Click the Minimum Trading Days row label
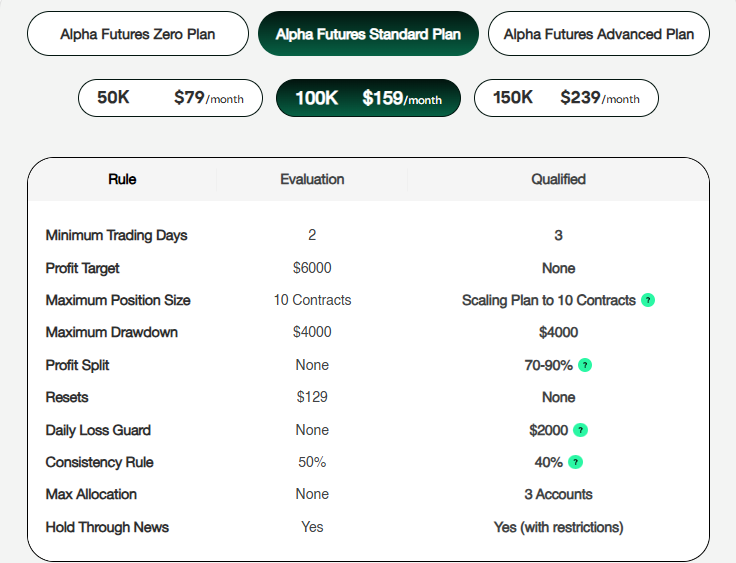The width and height of the screenshot is (736, 563). pyautogui.click(x=116, y=235)
